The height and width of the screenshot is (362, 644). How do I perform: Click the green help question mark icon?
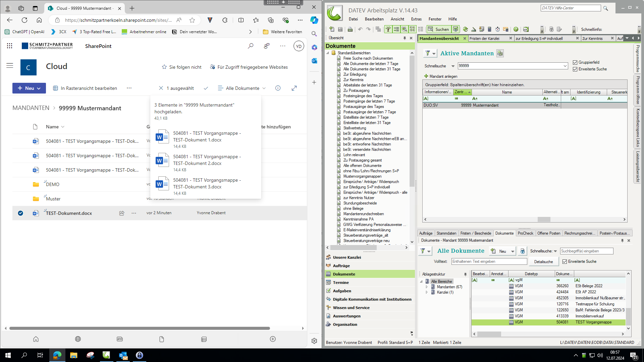[x=516, y=29]
